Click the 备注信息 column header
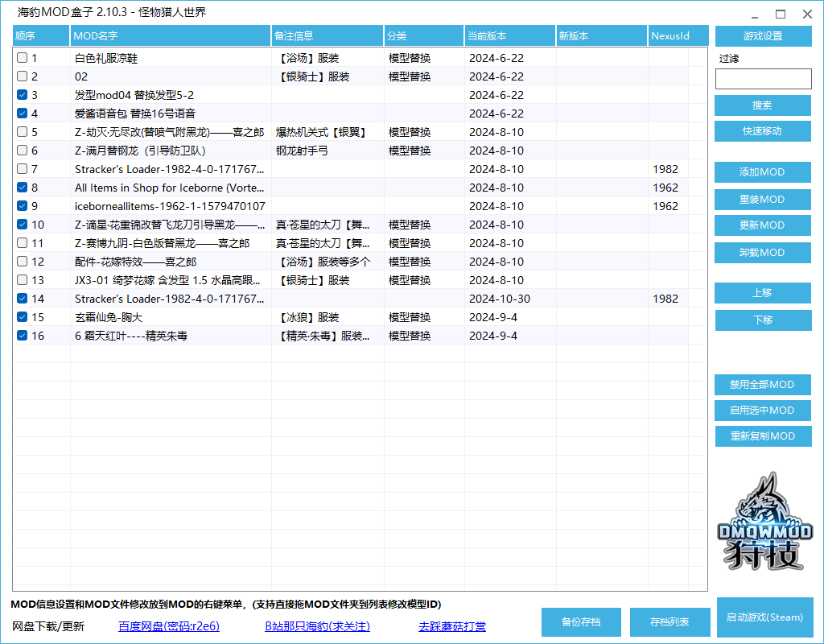The height and width of the screenshot is (644, 824). (x=328, y=35)
